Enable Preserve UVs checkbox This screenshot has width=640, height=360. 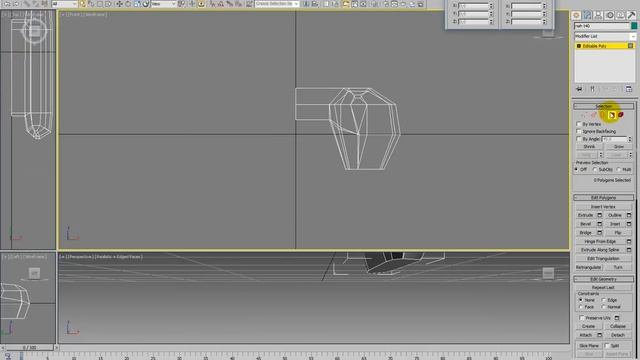(582, 318)
